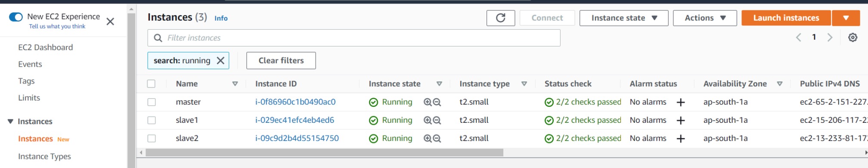
Task: Sort by Instance type column arrow
Action: click(x=524, y=84)
